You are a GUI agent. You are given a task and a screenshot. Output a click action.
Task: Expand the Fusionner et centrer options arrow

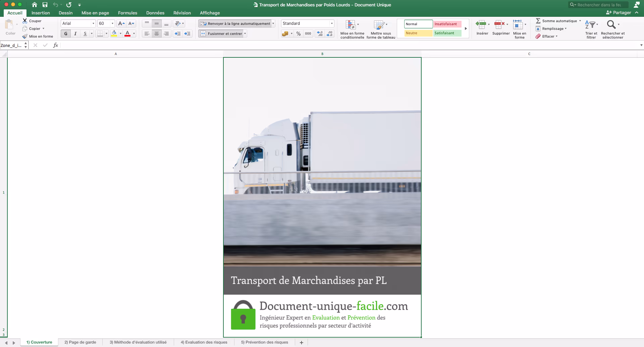coord(245,34)
